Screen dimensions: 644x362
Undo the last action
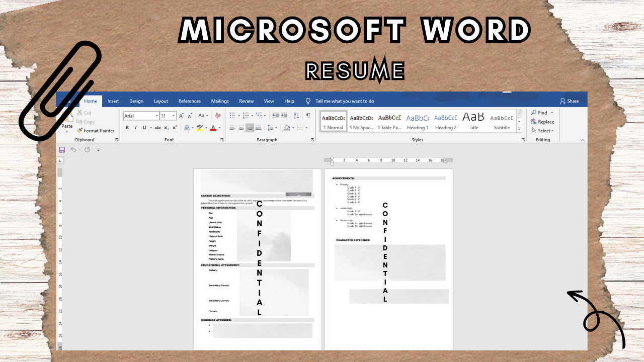(x=73, y=150)
